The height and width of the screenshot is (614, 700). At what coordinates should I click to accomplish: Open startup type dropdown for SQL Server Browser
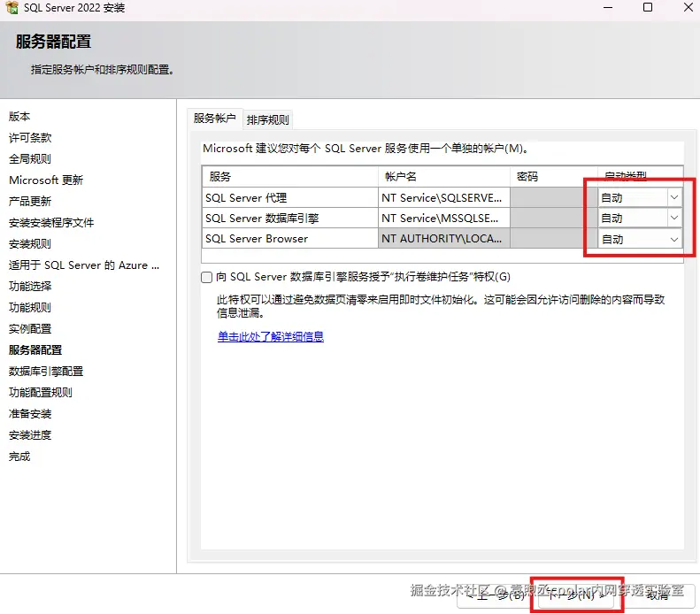tap(674, 239)
